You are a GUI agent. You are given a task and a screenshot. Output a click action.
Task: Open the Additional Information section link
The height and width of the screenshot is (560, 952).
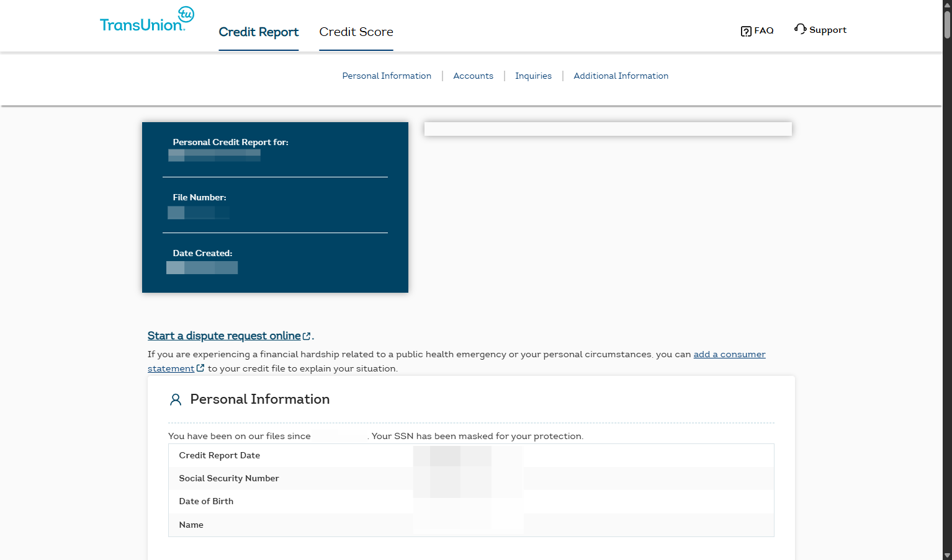coord(621,76)
